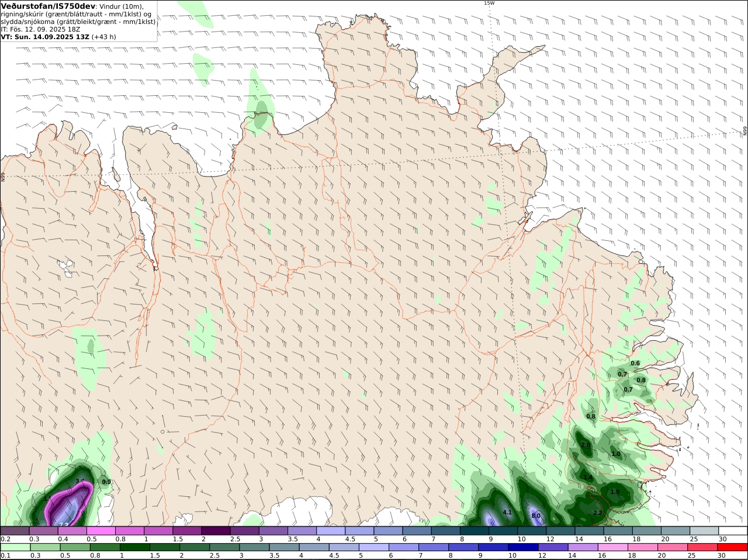
Task: Click the 1.0 precipitation value on the map
Action: pos(616,454)
